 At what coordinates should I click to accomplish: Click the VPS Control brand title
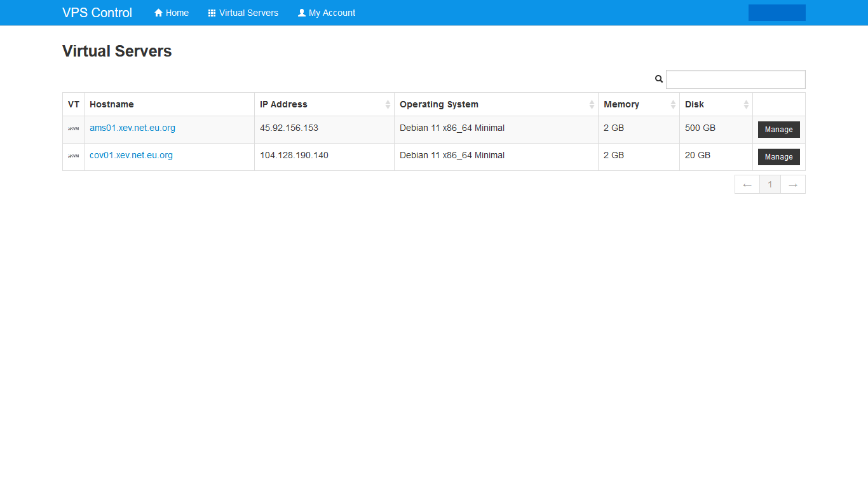tap(97, 13)
